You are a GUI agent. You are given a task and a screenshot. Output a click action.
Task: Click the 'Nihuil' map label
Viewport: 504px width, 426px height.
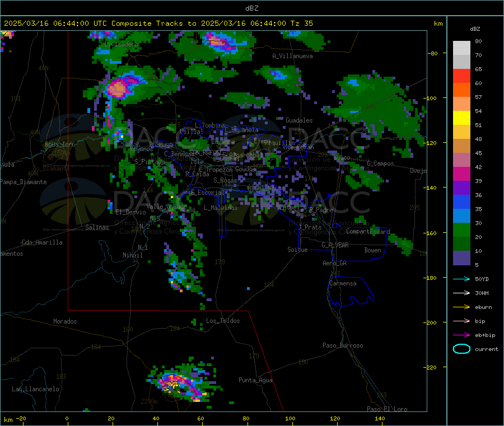[132, 255]
